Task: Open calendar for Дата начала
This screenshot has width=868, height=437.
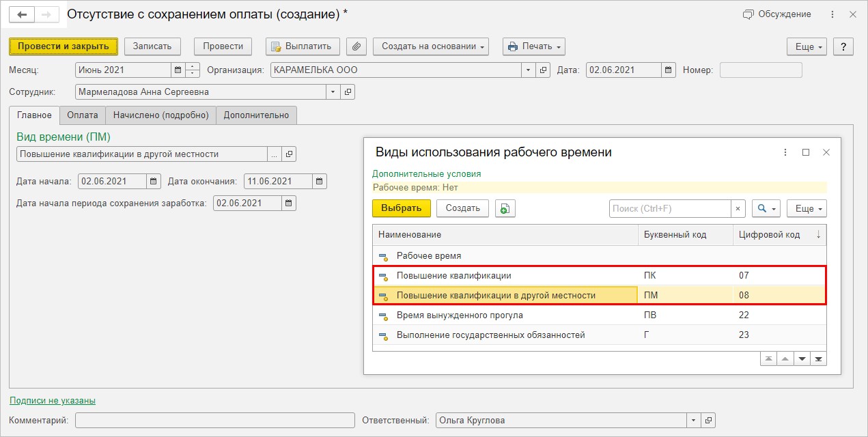Action: click(x=154, y=182)
